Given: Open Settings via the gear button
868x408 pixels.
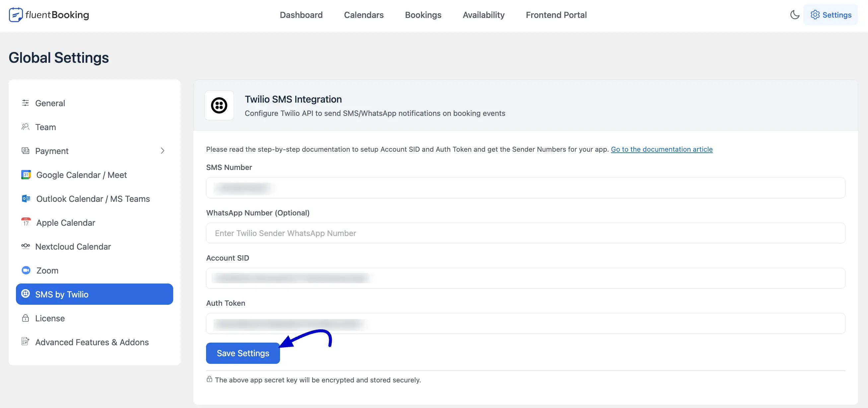Looking at the screenshot, I should click(x=831, y=15).
